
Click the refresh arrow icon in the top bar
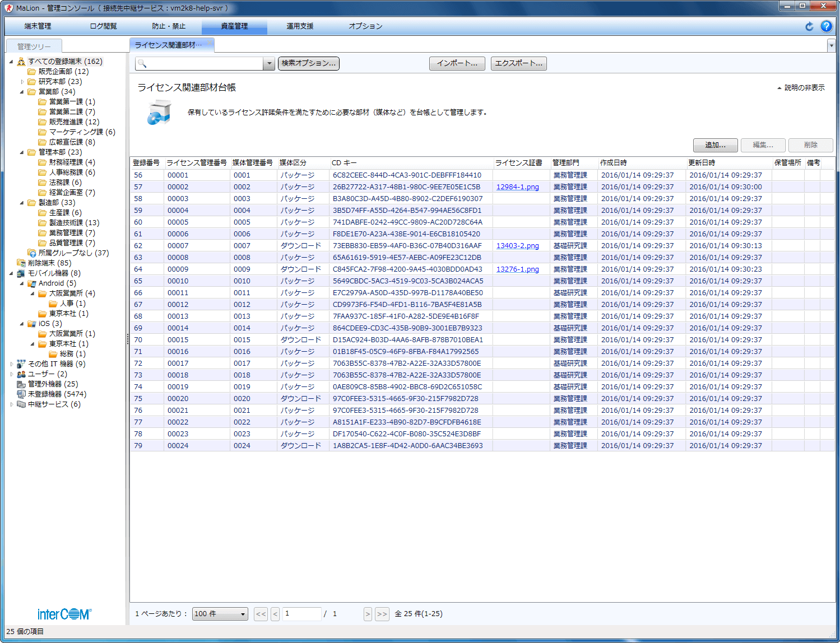coord(809,26)
